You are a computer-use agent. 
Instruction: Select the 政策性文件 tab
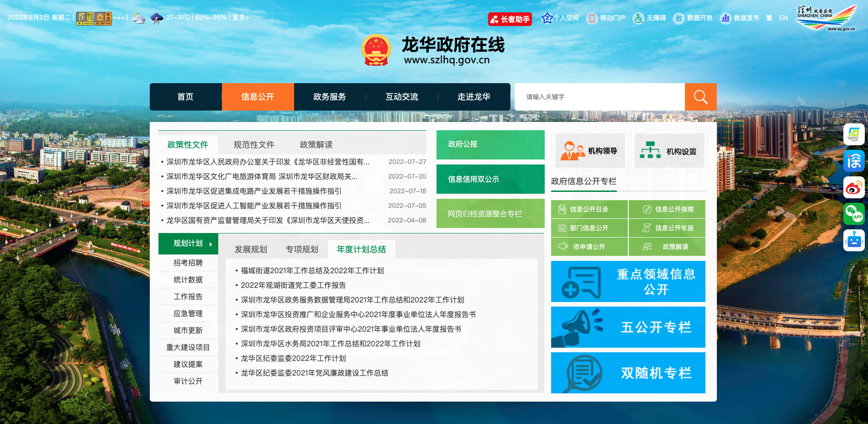coord(188,145)
